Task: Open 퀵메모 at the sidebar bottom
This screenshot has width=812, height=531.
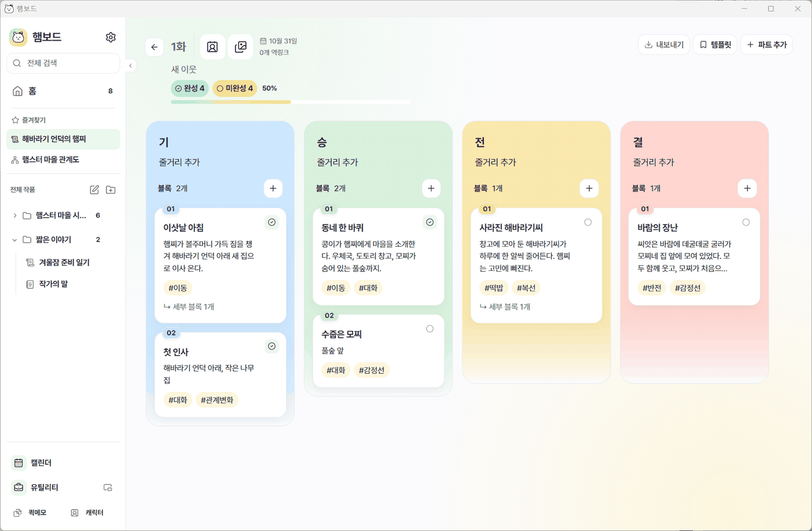Action: pos(30,512)
